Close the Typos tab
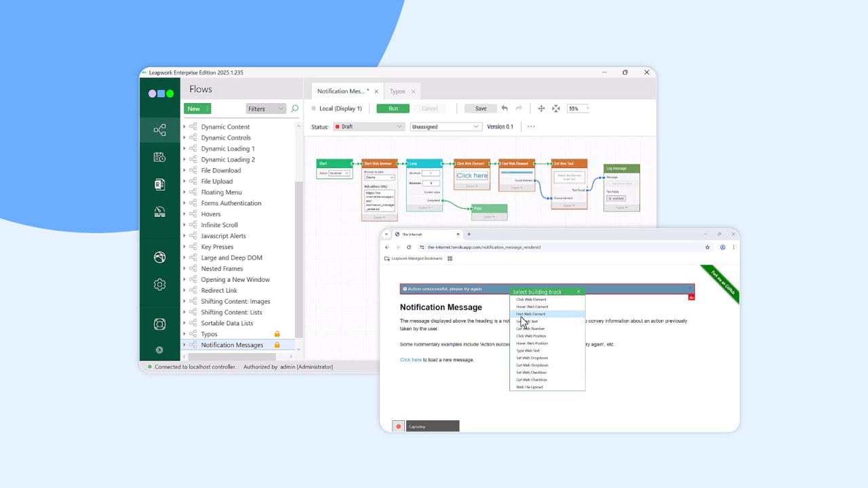This screenshot has width=868, height=488. click(x=413, y=91)
